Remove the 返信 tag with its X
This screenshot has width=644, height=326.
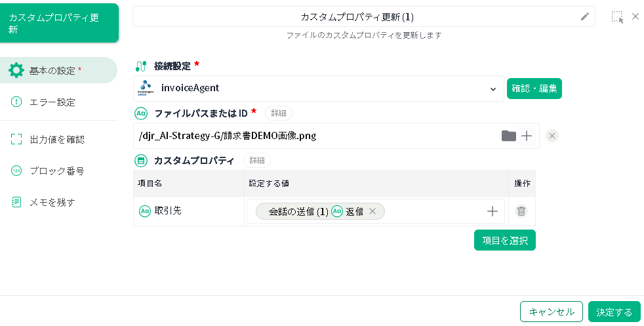pyautogui.click(x=372, y=211)
